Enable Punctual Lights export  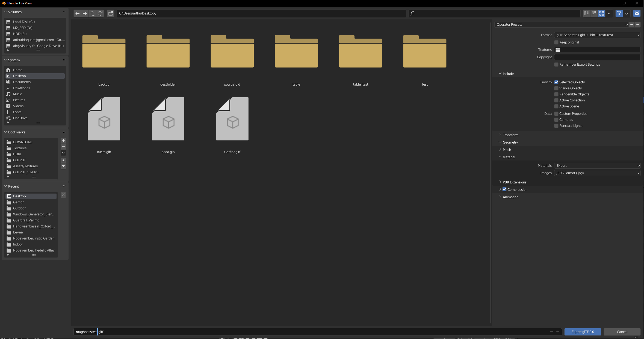pos(557,126)
